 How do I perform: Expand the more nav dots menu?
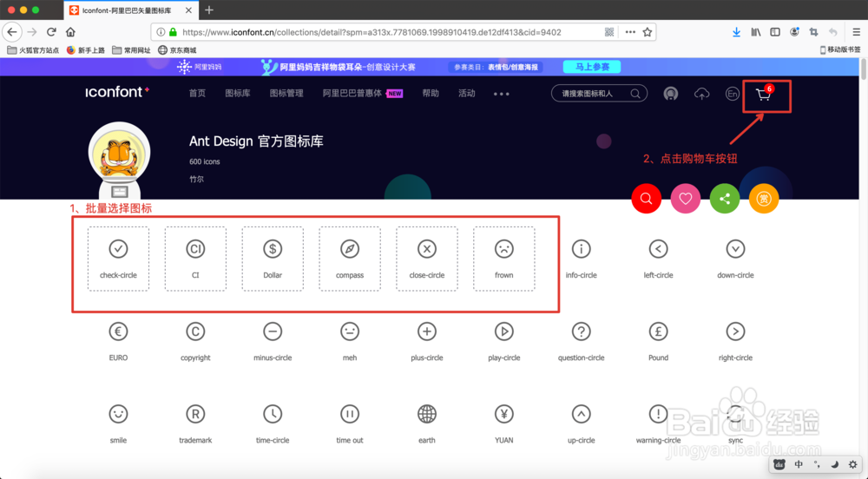tap(502, 94)
